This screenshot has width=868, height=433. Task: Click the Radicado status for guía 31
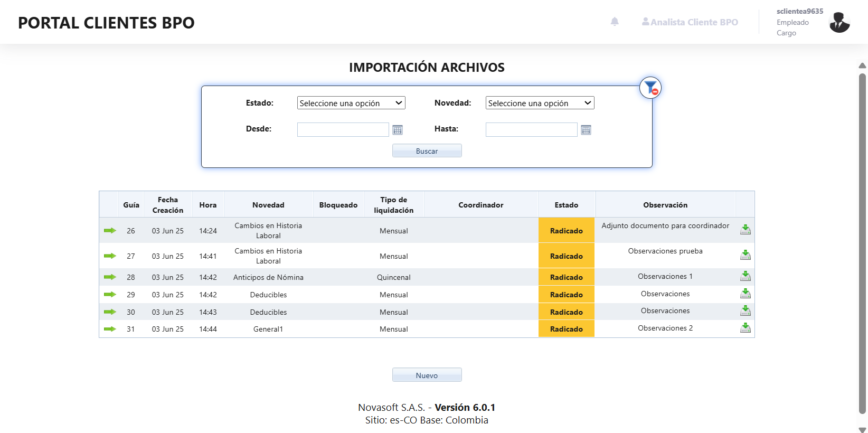coord(567,329)
